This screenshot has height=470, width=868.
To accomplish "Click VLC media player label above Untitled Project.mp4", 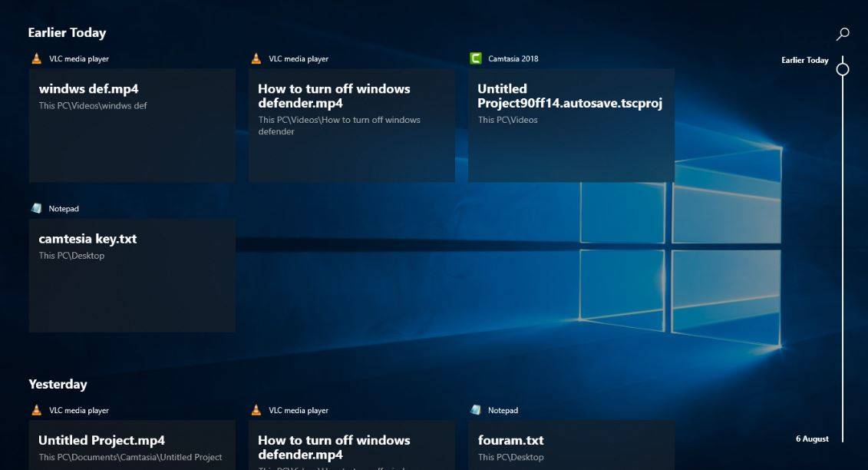I will (78, 411).
